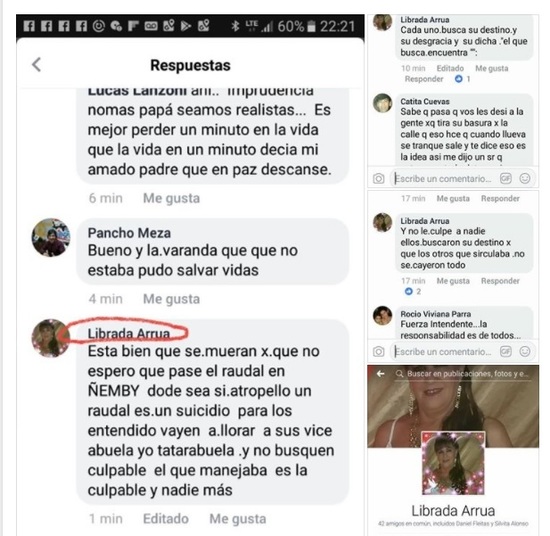Tap the back arrow beside Respuestas
This screenshot has height=536, width=550.
coord(36,65)
